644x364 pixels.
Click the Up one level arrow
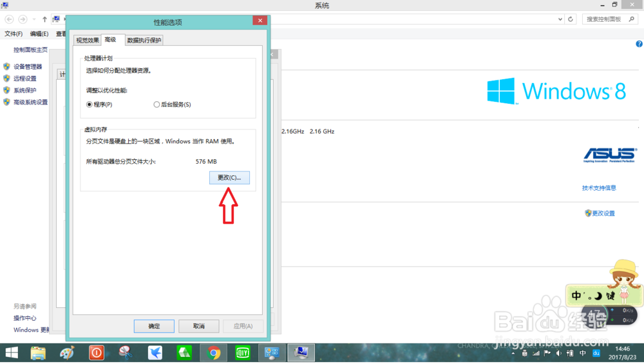(x=44, y=19)
